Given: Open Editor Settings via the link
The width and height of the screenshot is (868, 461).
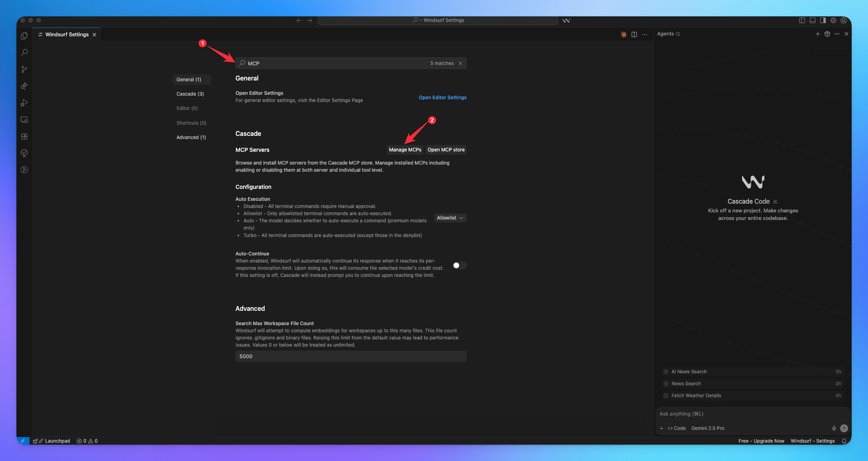Looking at the screenshot, I should [442, 97].
